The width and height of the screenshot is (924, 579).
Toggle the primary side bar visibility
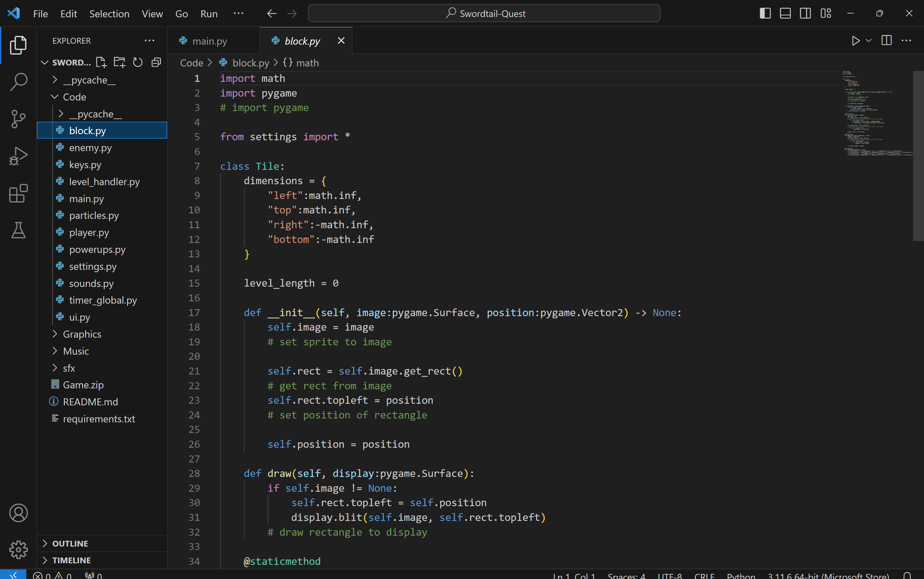click(x=765, y=13)
